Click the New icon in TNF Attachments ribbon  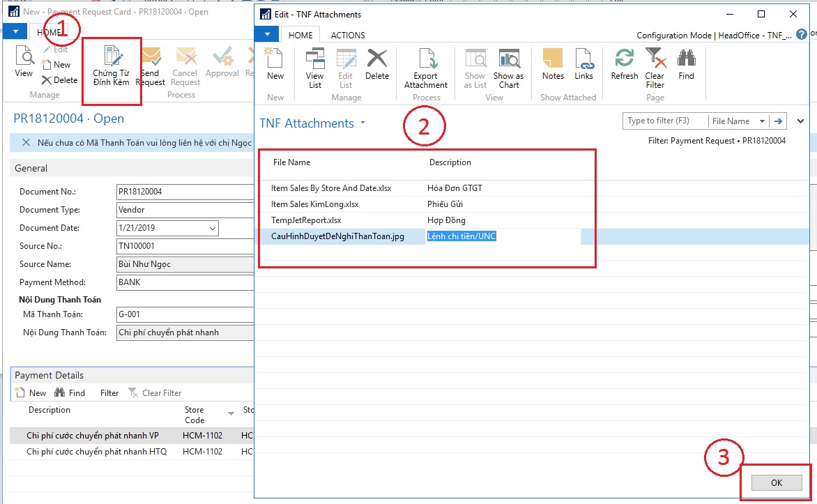click(x=275, y=63)
